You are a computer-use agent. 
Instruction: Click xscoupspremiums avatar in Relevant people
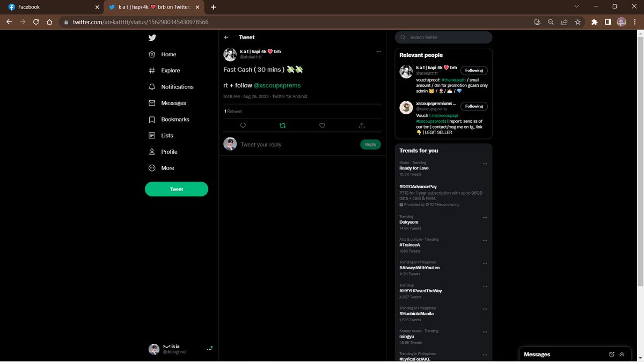tap(406, 107)
